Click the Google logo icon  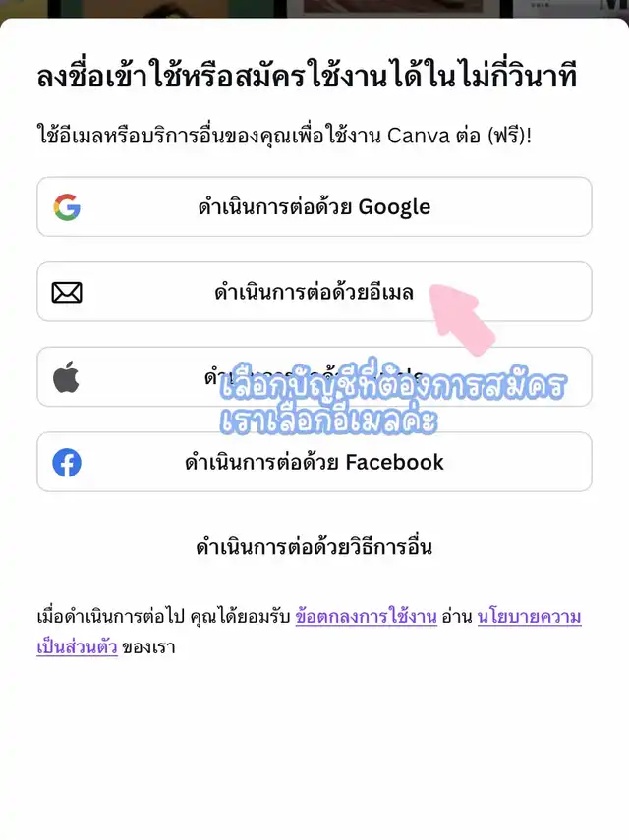[x=67, y=206]
